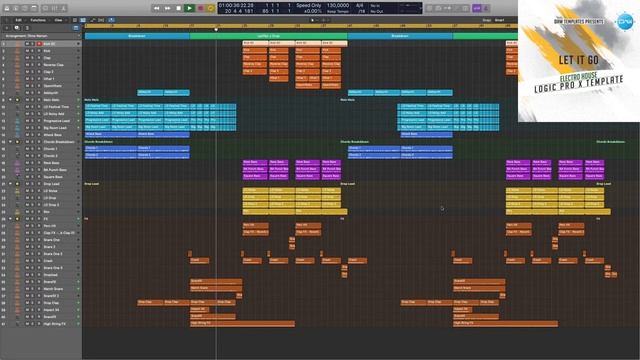Open the Library panel icon
This screenshot has width=640, height=360.
6,8
